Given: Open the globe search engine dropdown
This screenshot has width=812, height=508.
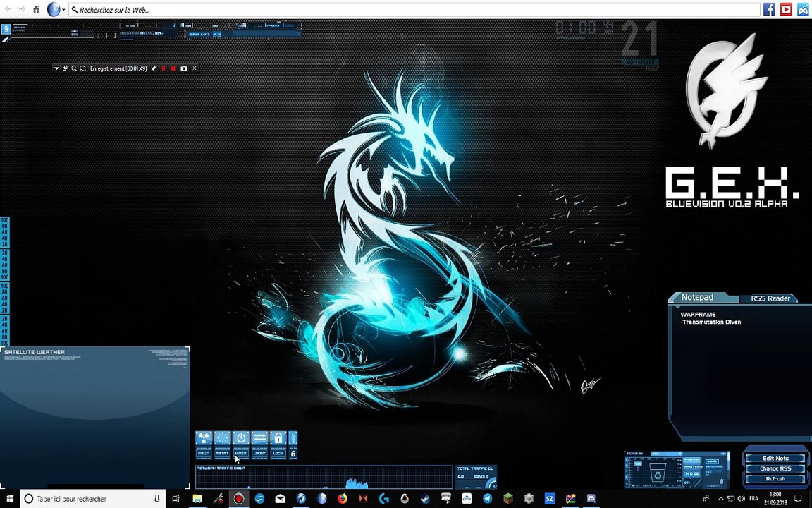Looking at the screenshot, I should 56,9.
